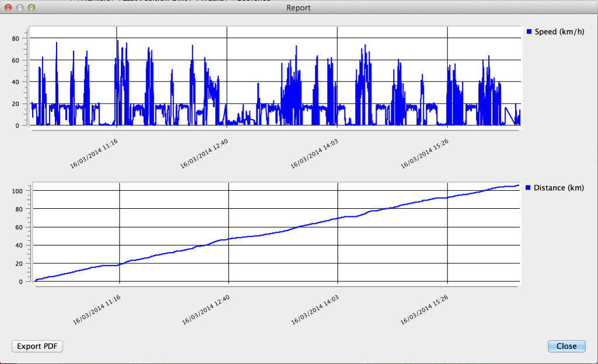Click 16/03/2014 14:03 under the distance chart

point(315,310)
